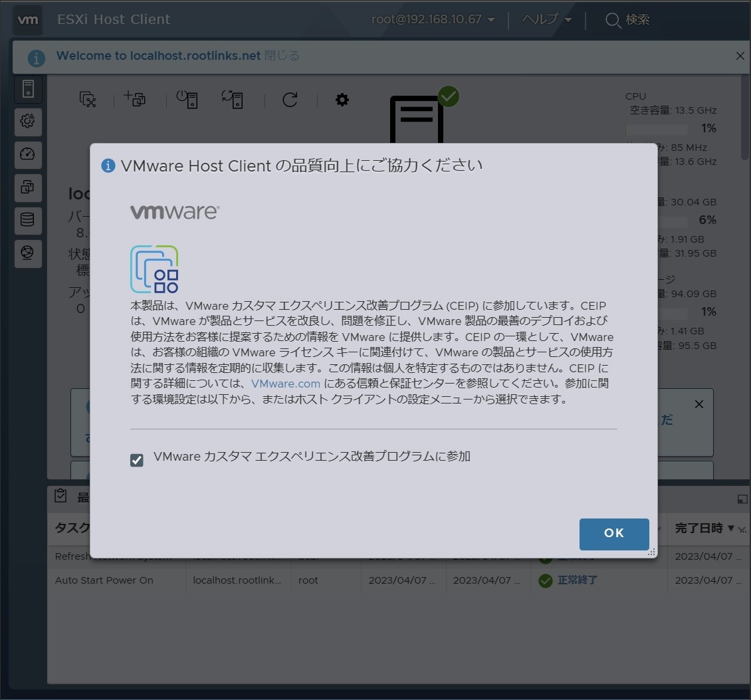Select the Auto Start Power On task row
The image size is (751, 700).
coord(399,580)
